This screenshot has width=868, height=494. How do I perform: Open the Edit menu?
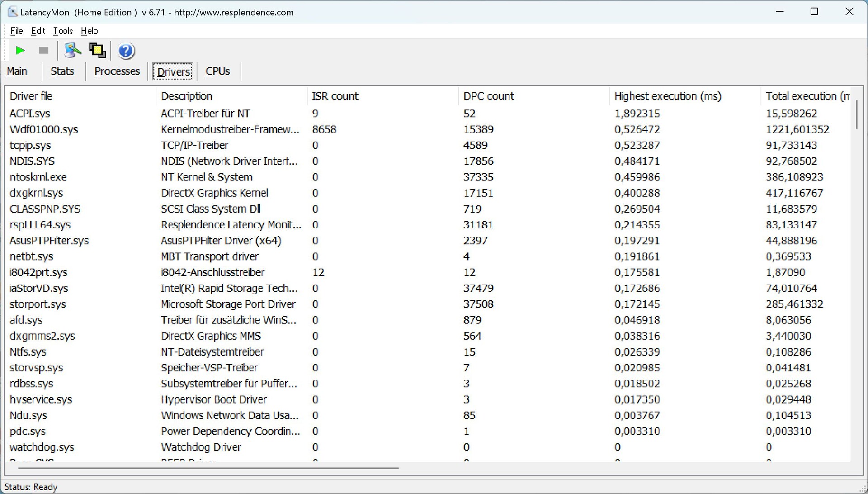(x=38, y=31)
